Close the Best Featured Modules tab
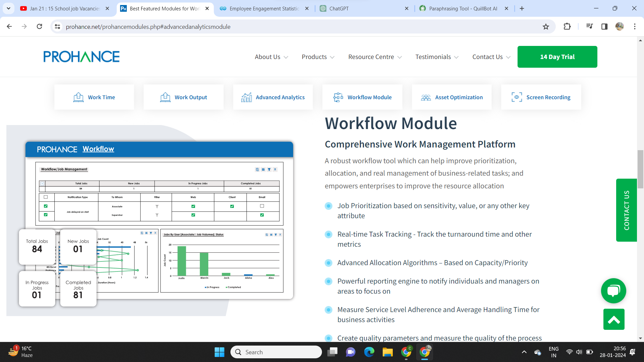Screen dimensions: 644x362 click(207, 8)
